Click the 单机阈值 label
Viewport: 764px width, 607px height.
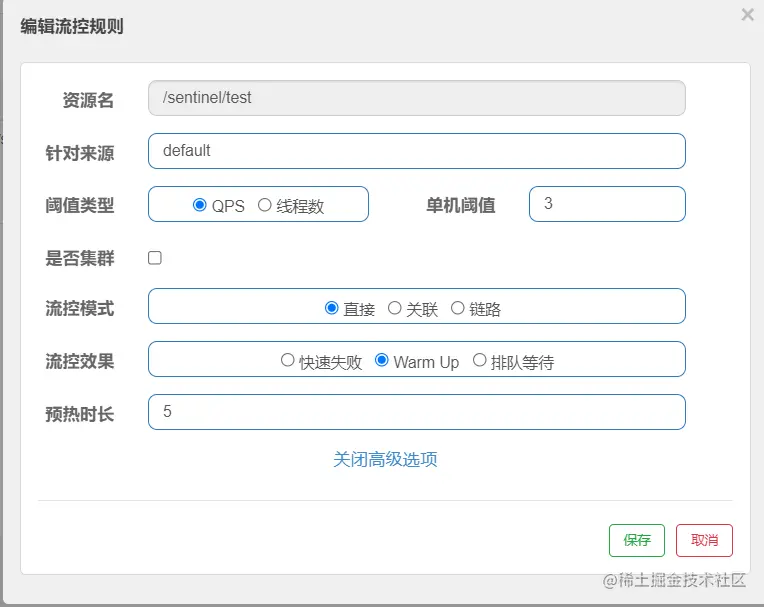click(461, 205)
